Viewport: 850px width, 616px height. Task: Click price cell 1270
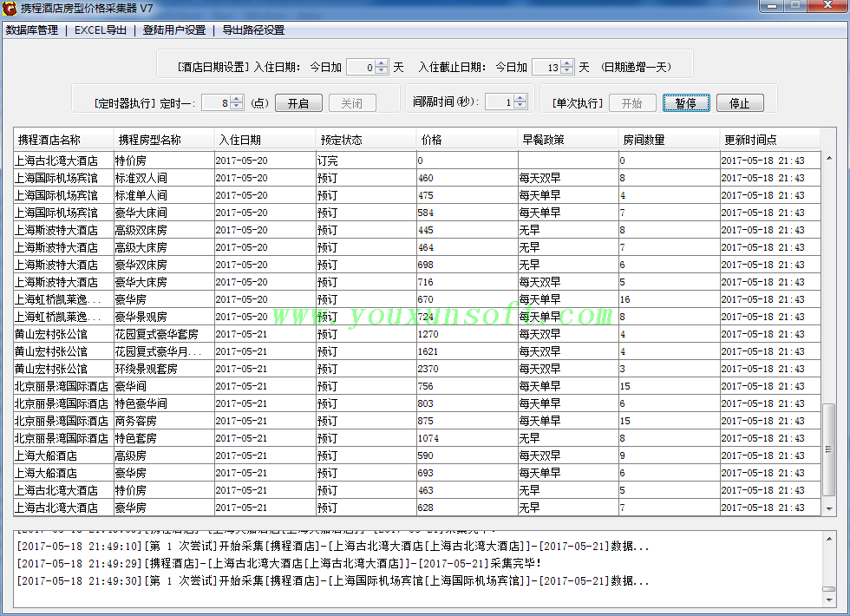(x=467, y=334)
